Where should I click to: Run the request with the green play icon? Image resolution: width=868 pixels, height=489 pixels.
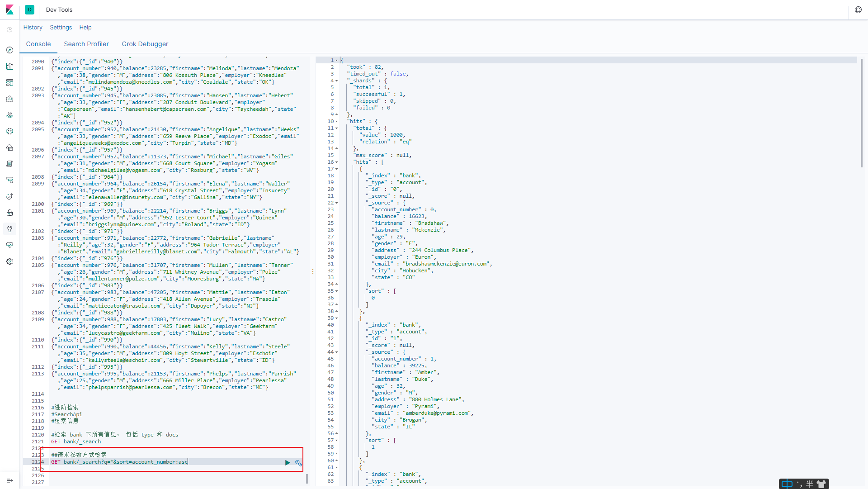288,462
